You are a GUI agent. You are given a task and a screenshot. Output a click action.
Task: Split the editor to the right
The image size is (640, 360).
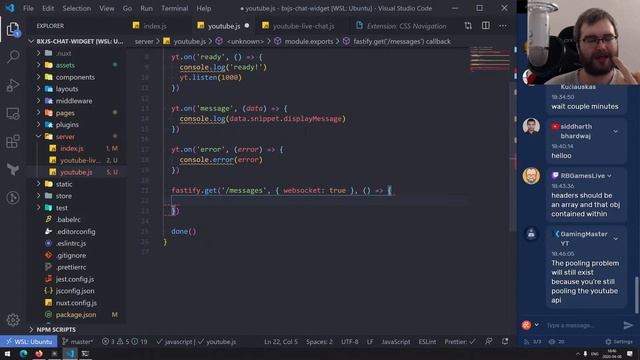coord(486,26)
